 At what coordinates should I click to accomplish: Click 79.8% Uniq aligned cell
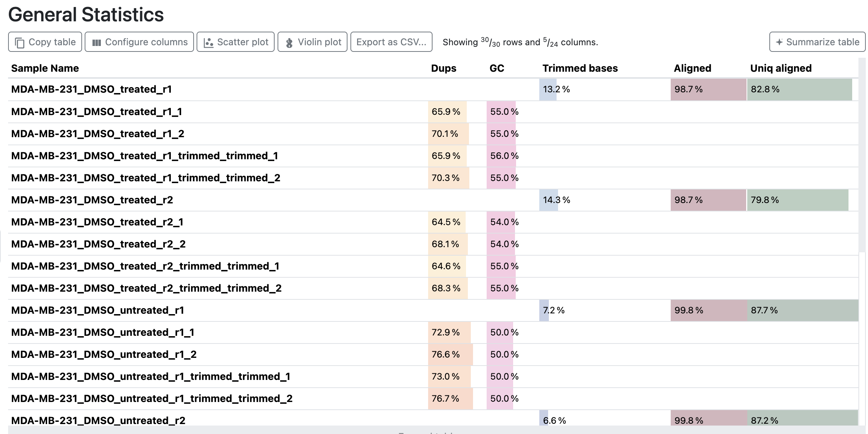[802, 200]
